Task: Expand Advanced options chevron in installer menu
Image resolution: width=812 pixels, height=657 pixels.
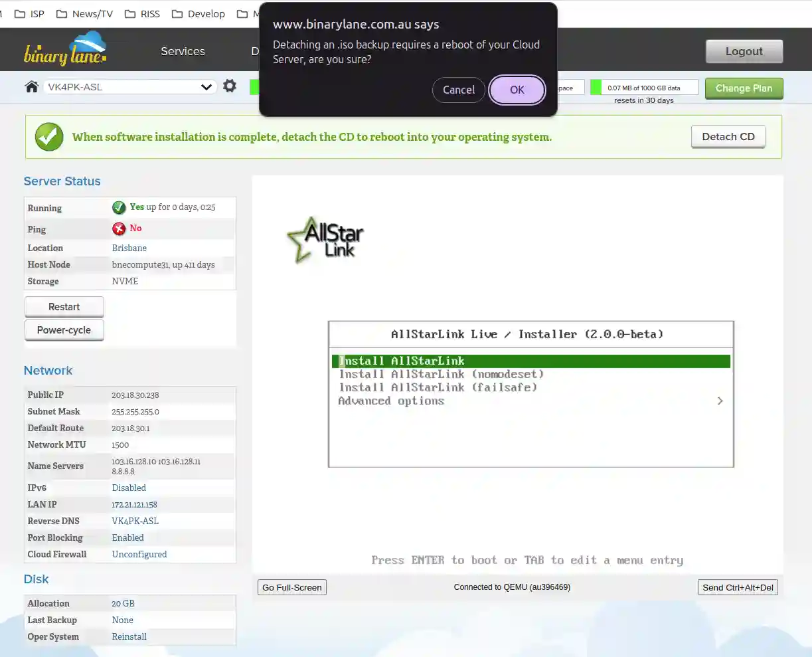Action: point(720,401)
